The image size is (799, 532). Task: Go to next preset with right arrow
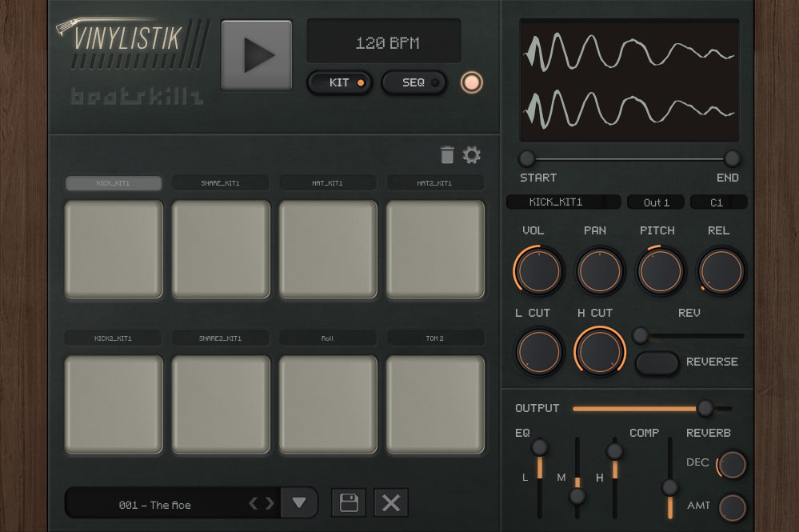click(270, 504)
